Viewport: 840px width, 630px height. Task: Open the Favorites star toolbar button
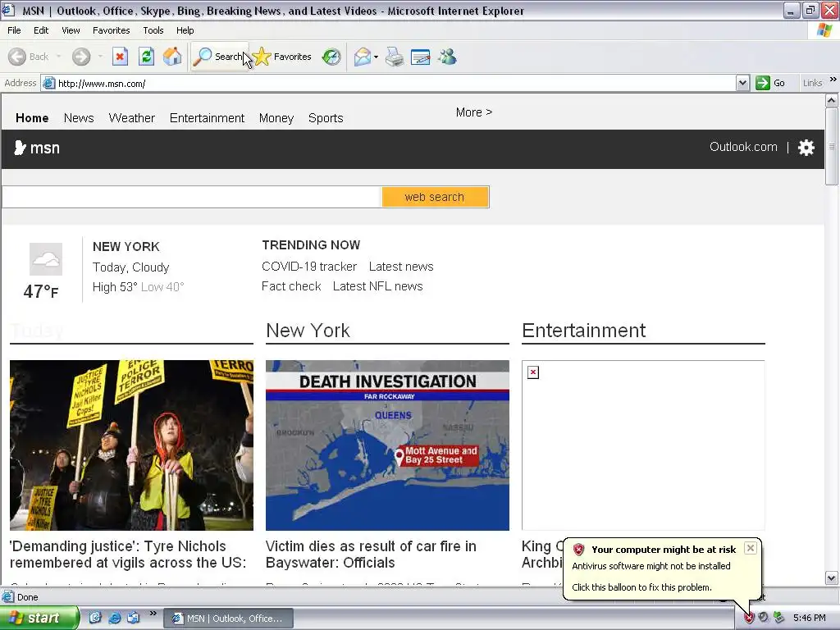click(x=282, y=57)
